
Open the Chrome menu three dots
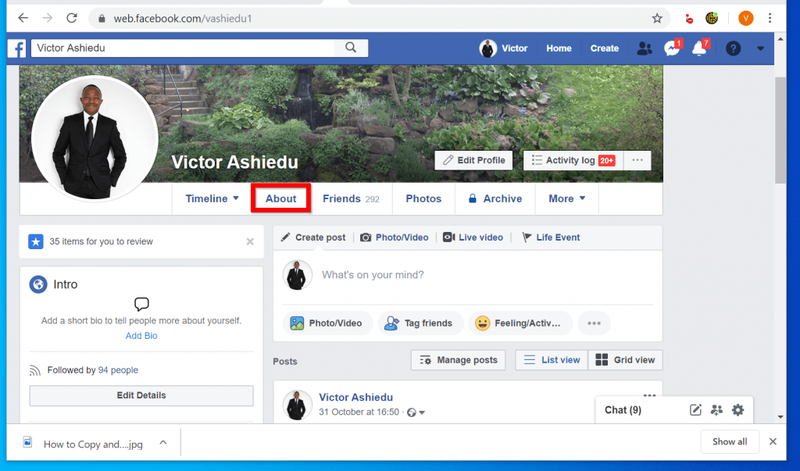click(770, 19)
